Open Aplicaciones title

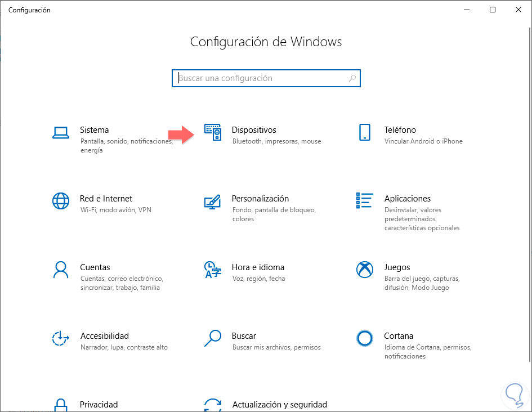point(408,198)
